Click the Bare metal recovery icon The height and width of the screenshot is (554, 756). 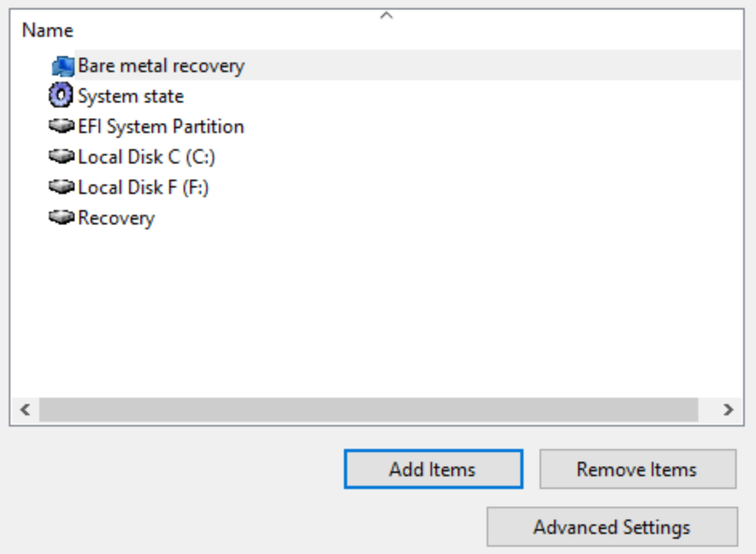click(62, 66)
